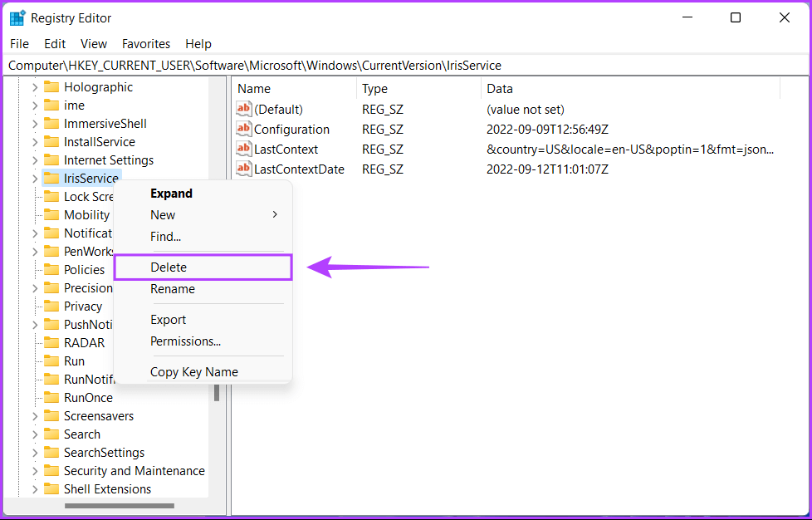
Task: Click the (Default) string value icon
Action: 243,110
